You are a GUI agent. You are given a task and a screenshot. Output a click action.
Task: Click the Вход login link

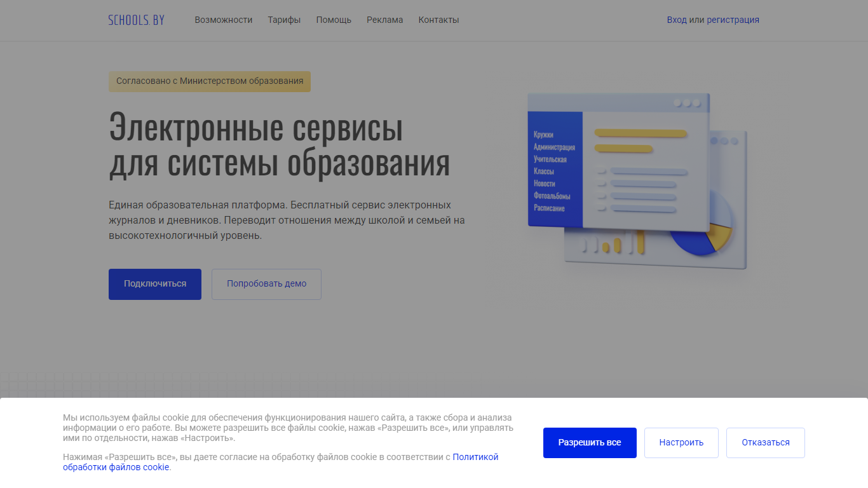coord(677,20)
